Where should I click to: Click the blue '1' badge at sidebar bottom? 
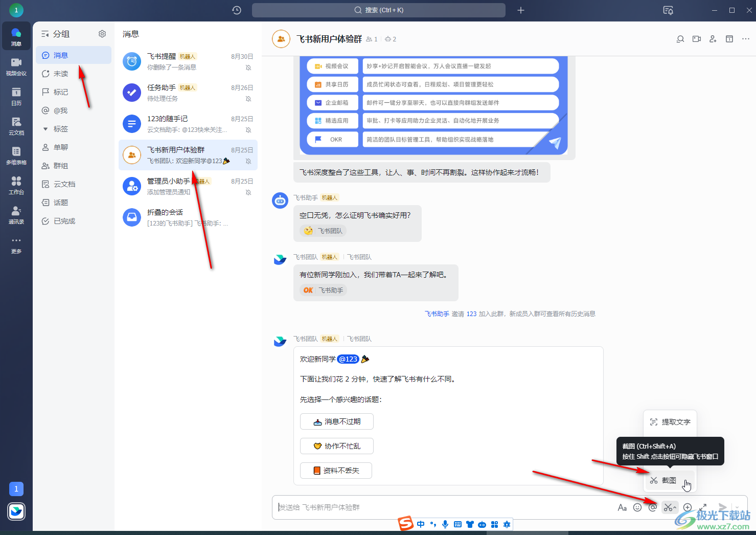coord(16,489)
